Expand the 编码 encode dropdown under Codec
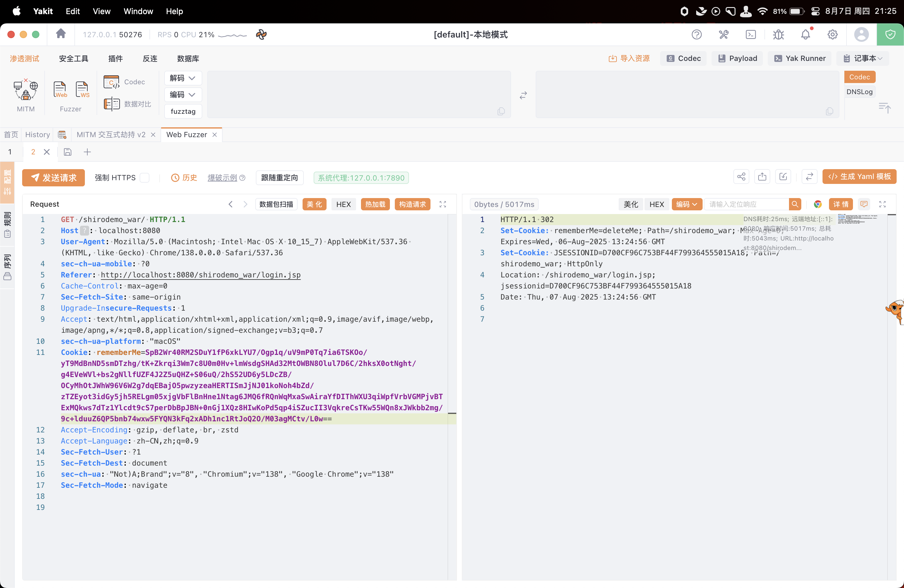This screenshot has height=588, width=904. 183,95
